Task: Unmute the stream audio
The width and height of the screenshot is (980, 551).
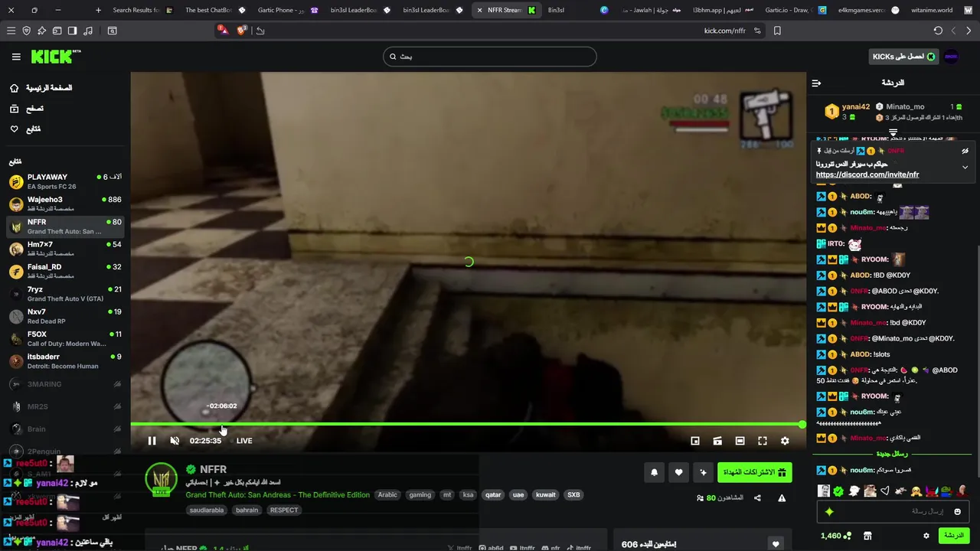Action: [175, 441]
